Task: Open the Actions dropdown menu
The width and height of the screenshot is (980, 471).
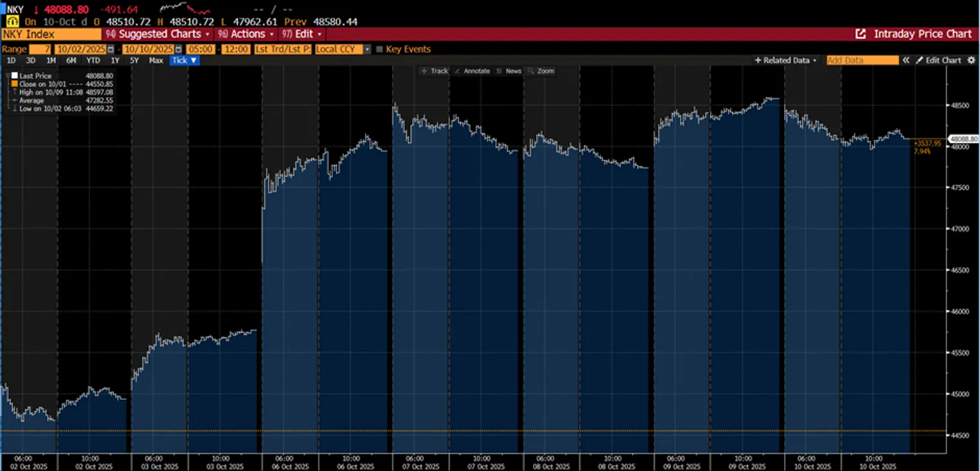Action: tap(246, 34)
